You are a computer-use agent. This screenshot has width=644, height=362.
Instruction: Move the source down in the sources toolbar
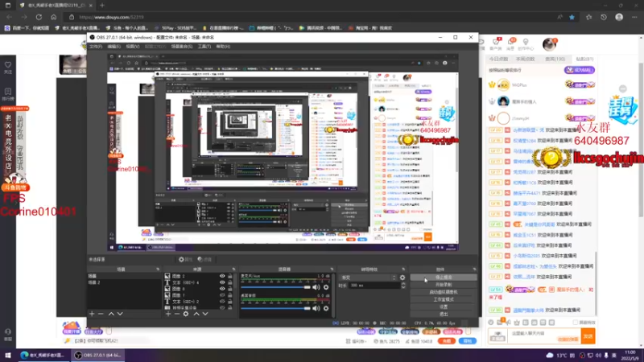pos(205,314)
